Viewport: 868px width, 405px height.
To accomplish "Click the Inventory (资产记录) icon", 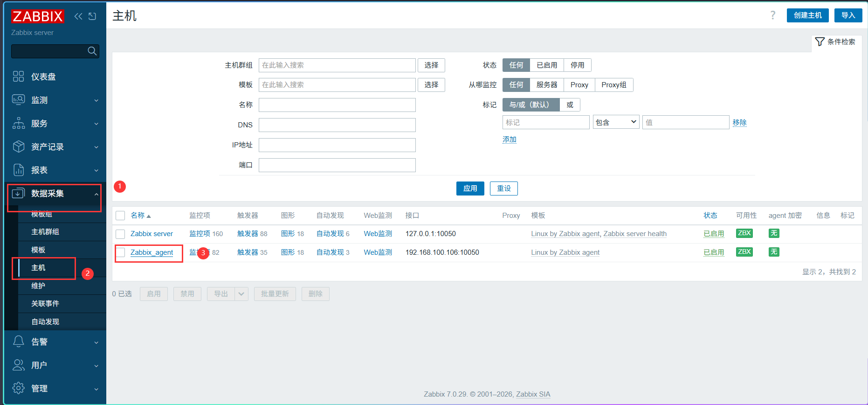I will (x=19, y=147).
